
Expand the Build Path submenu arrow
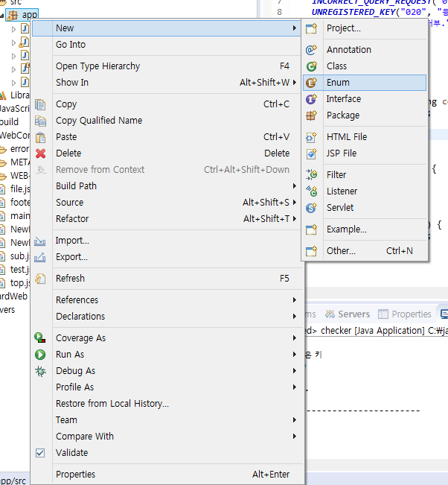tap(295, 186)
